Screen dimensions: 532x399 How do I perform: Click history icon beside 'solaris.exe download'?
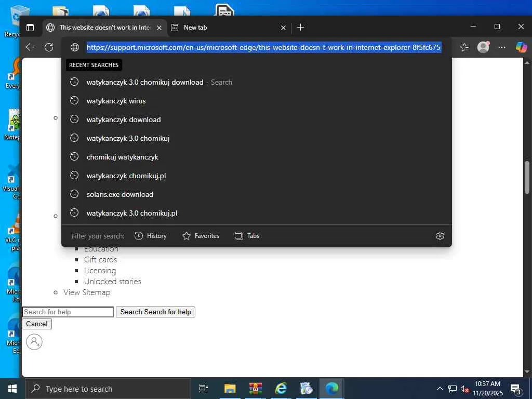tap(74, 194)
